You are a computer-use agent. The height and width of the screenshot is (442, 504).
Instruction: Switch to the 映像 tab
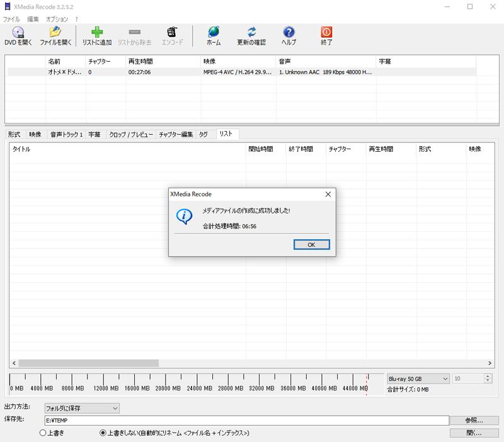click(x=35, y=134)
